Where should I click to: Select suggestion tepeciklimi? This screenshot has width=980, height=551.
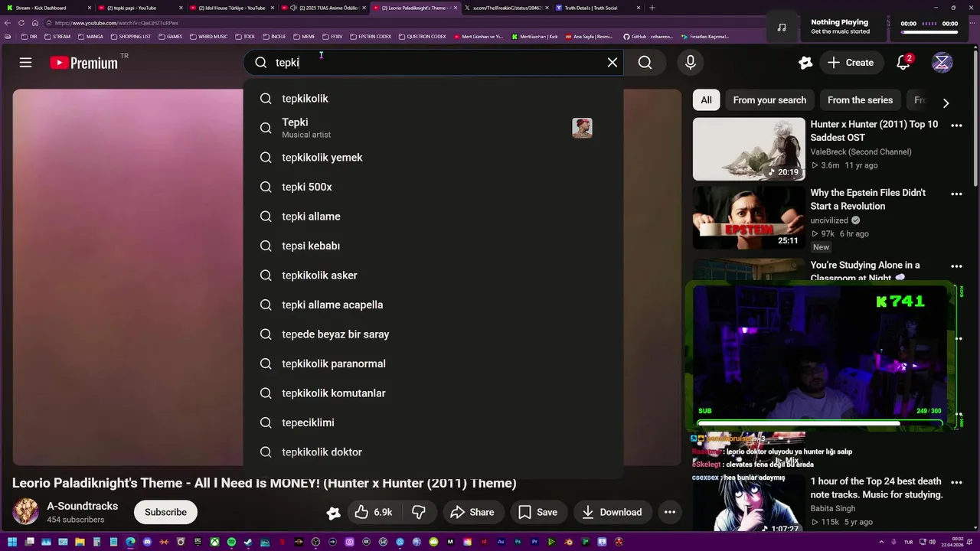click(433, 422)
